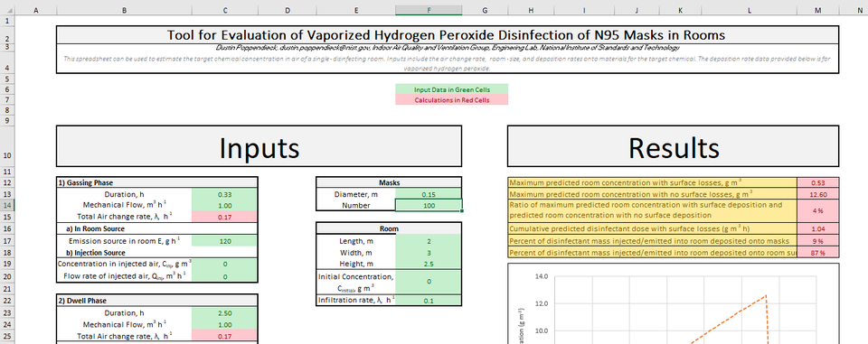Click the 'Calculations in Red Cells' legend

451,99
